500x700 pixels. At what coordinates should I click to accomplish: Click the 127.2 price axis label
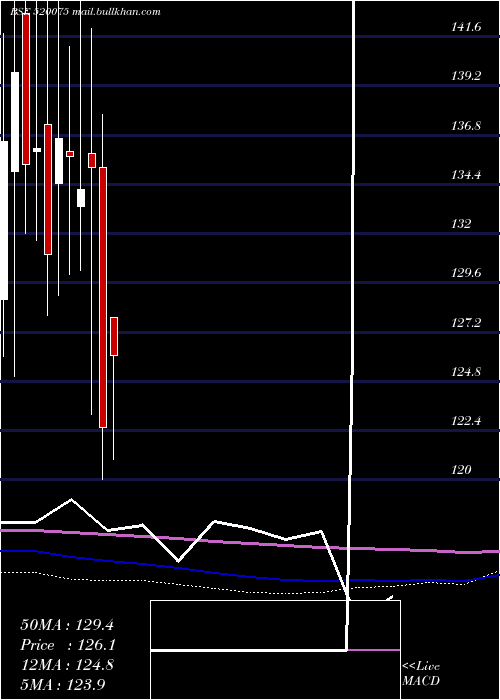(466, 323)
